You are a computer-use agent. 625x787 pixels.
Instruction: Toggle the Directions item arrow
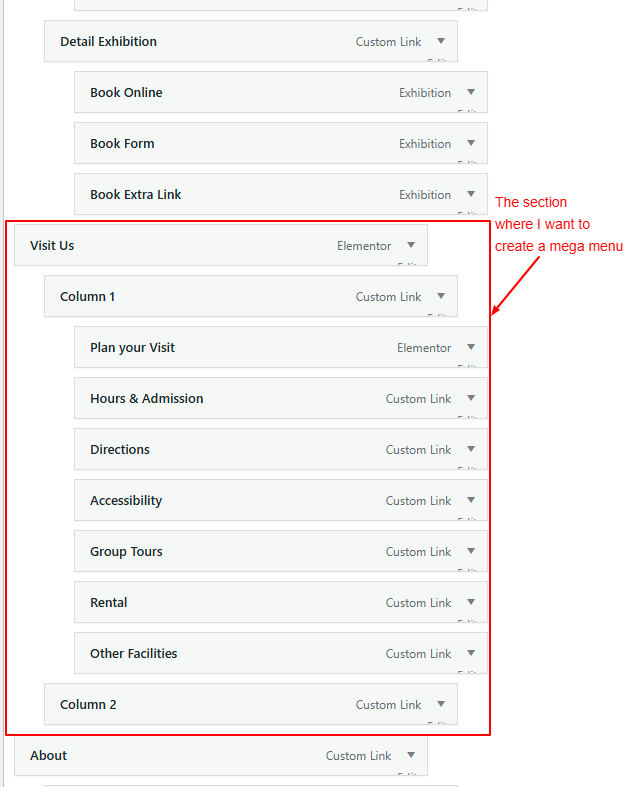click(x=471, y=449)
